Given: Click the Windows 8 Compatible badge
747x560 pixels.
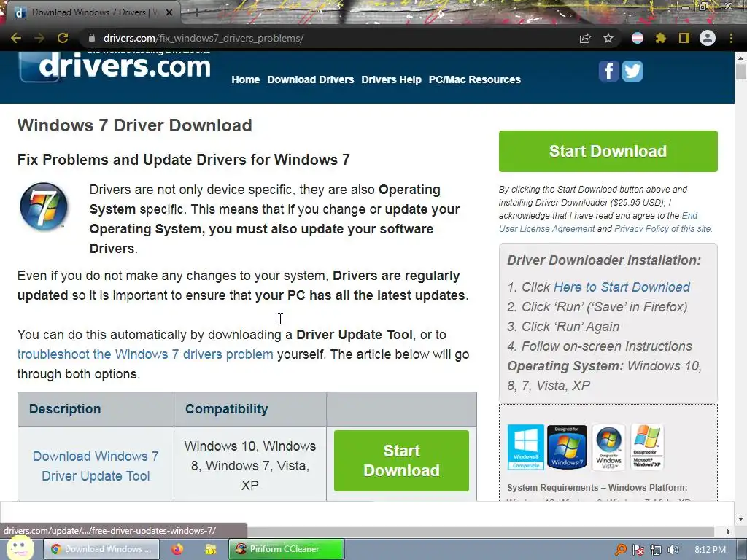Looking at the screenshot, I should (x=526, y=447).
